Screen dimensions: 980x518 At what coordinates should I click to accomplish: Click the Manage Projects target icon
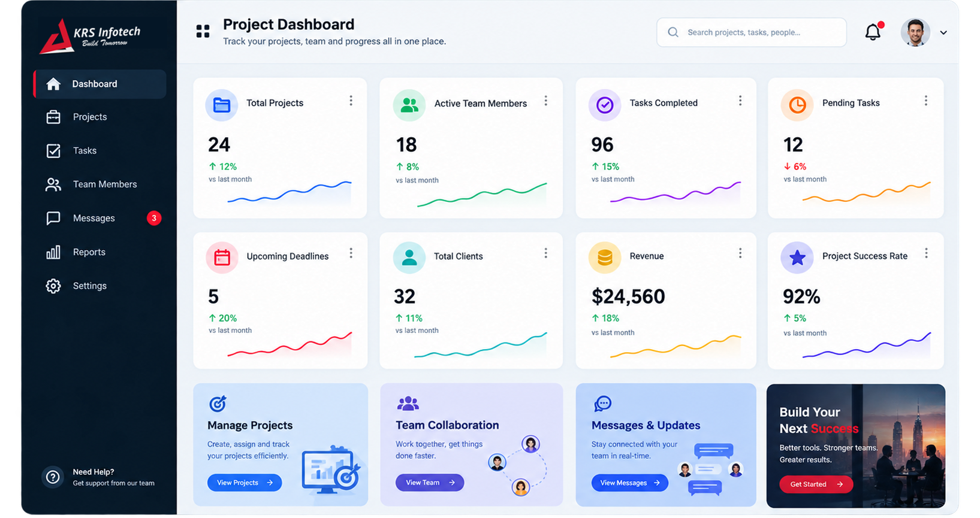tap(218, 404)
